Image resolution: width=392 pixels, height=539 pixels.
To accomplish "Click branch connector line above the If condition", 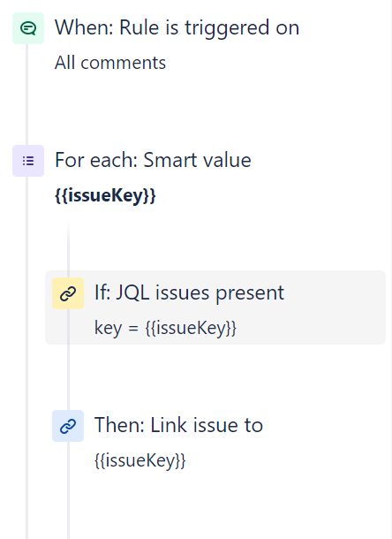I will tap(68, 246).
